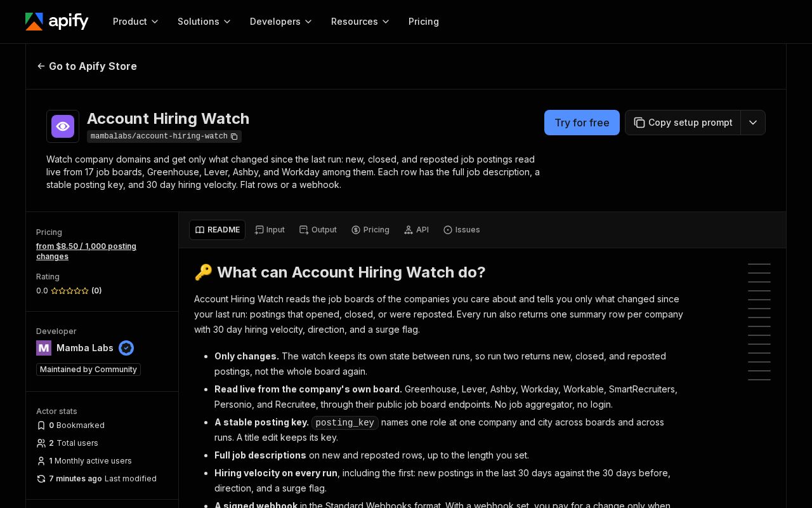Click the bold Full job descriptions text

[260, 455]
